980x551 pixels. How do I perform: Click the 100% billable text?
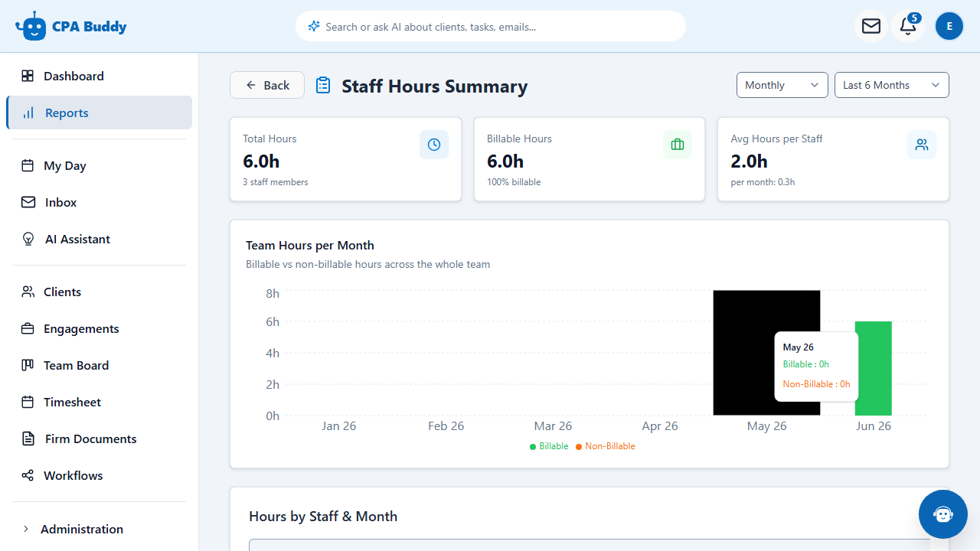pyautogui.click(x=514, y=182)
